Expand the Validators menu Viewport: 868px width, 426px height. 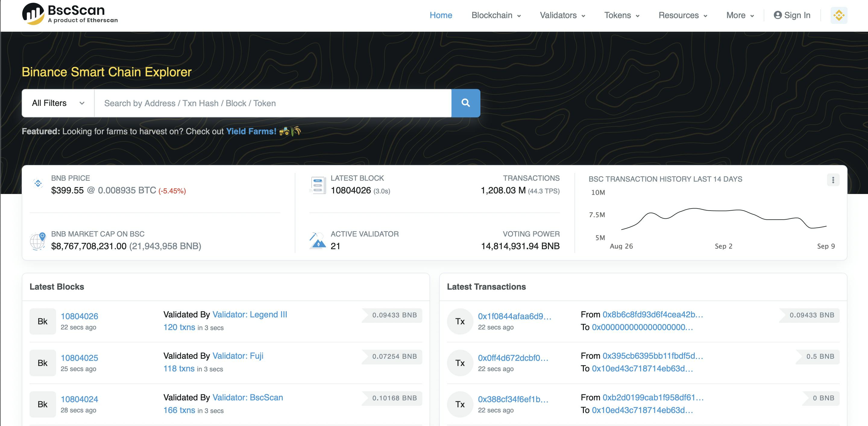[x=562, y=15]
